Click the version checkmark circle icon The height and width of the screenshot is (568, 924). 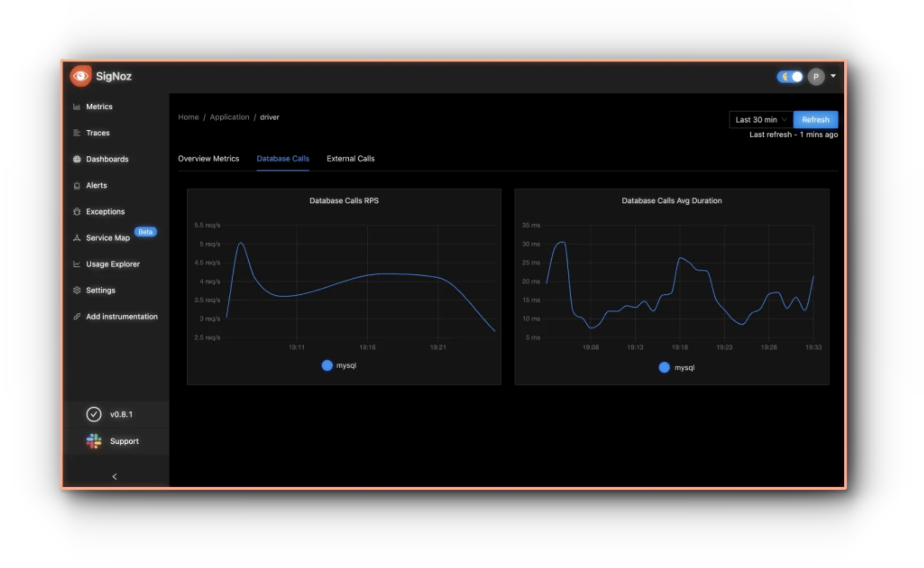pos(94,414)
